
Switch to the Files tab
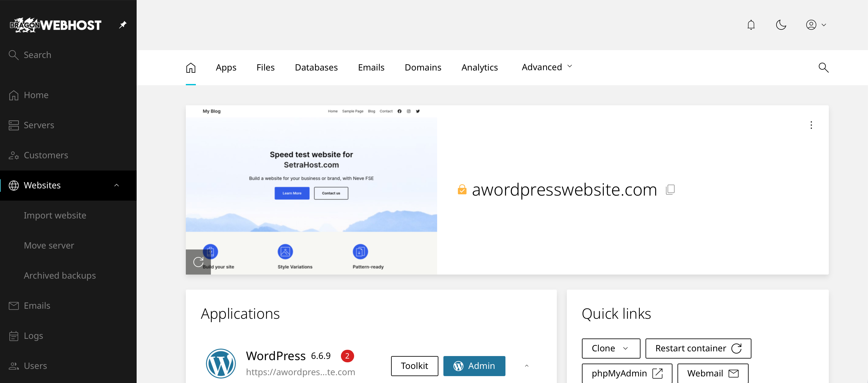265,67
